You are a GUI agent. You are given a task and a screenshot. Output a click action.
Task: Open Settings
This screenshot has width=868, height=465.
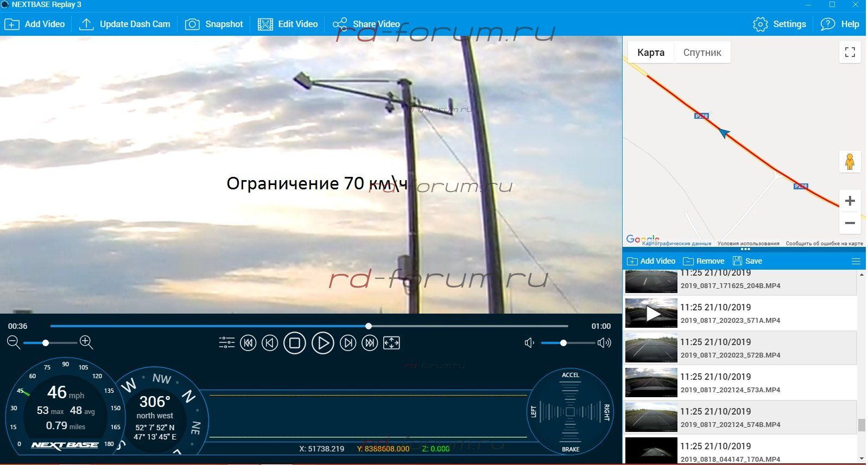(x=780, y=24)
